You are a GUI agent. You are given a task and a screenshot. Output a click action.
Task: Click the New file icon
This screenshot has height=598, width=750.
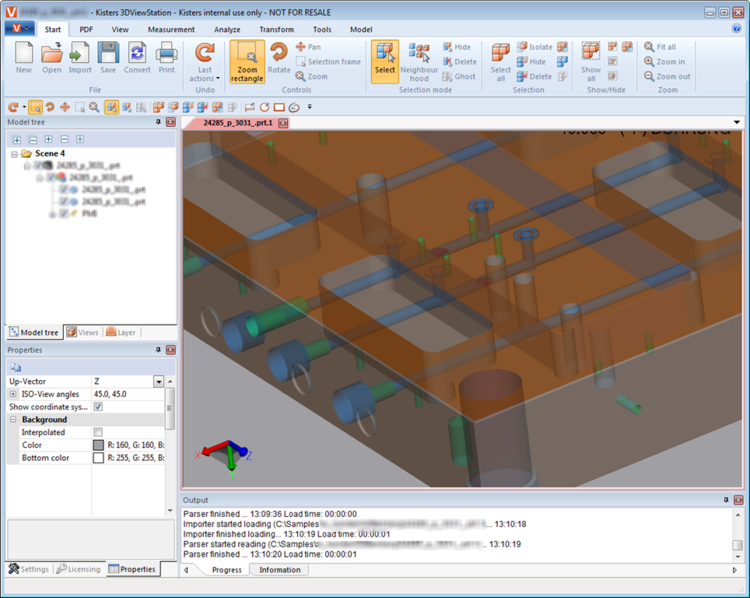point(23,57)
